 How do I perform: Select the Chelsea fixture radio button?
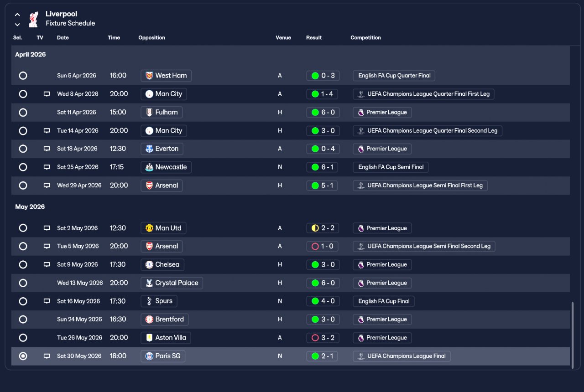[23, 264]
